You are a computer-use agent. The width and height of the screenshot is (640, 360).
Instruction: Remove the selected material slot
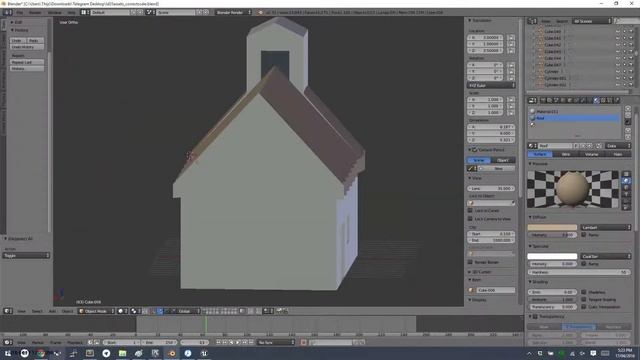pyautogui.click(x=628, y=116)
